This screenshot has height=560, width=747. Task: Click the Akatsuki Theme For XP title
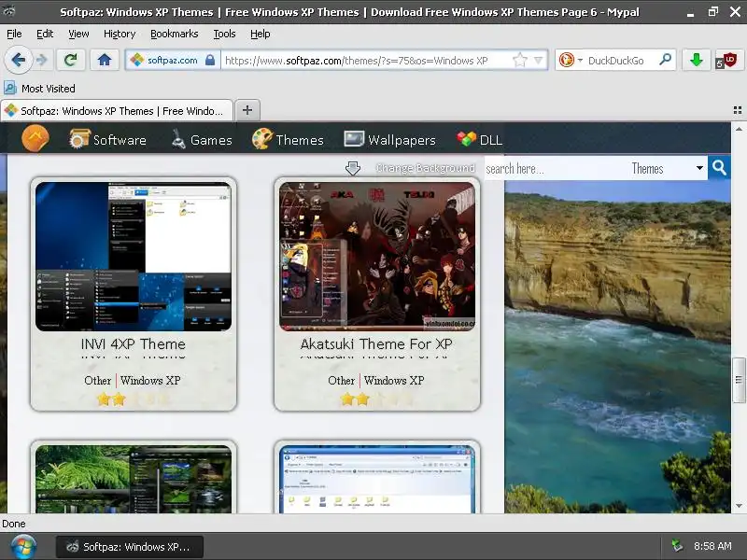click(x=376, y=343)
